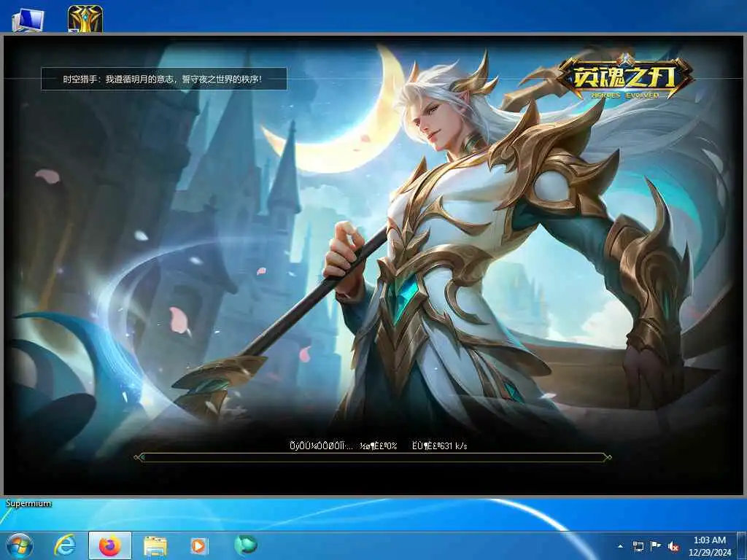
Task: Launch Internet Explorer from taskbar
Action: click(x=65, y=545)
